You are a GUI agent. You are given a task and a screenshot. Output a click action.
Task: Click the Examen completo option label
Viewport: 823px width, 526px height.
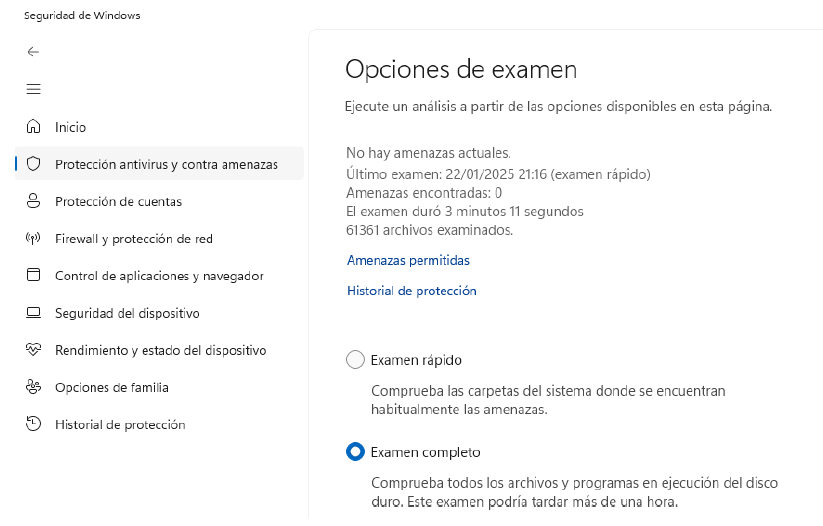[425, 452]
